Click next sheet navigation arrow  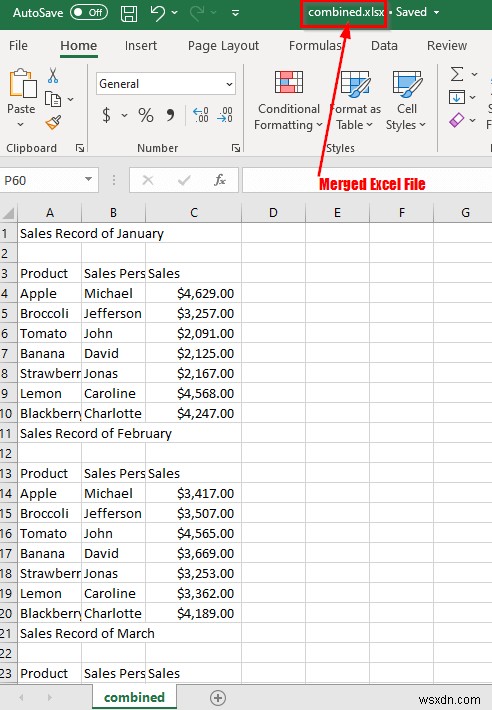(49, 698)
